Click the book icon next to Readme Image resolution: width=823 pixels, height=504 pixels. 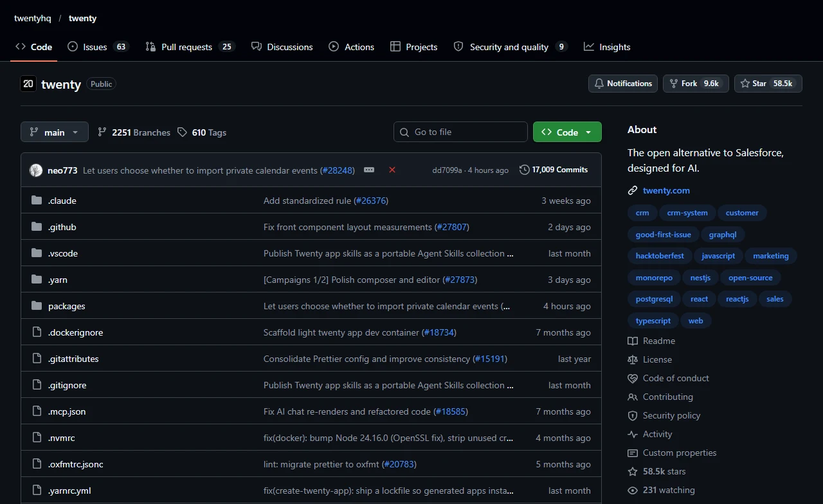click(633, 341)
